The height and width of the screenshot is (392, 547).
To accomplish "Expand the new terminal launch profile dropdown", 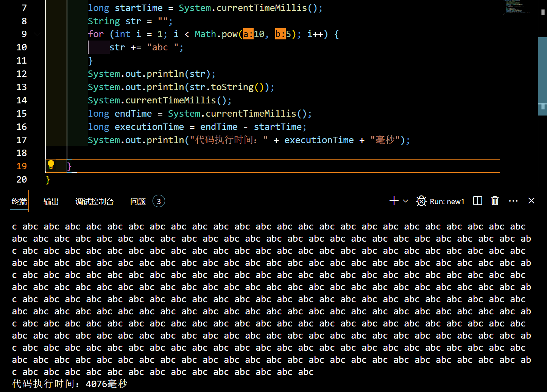I will tap(405, 201).
